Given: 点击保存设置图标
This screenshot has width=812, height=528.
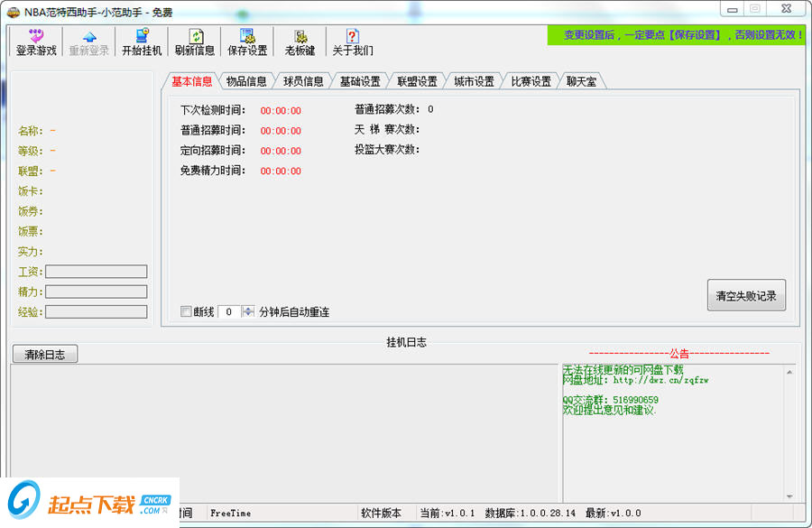Looking at the screenshot, I should click(x=247, y=41).
